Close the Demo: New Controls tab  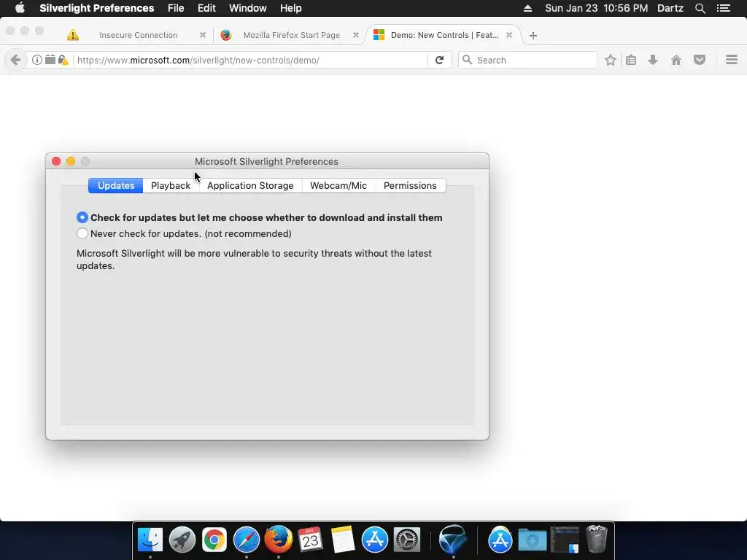click(509, 35)
